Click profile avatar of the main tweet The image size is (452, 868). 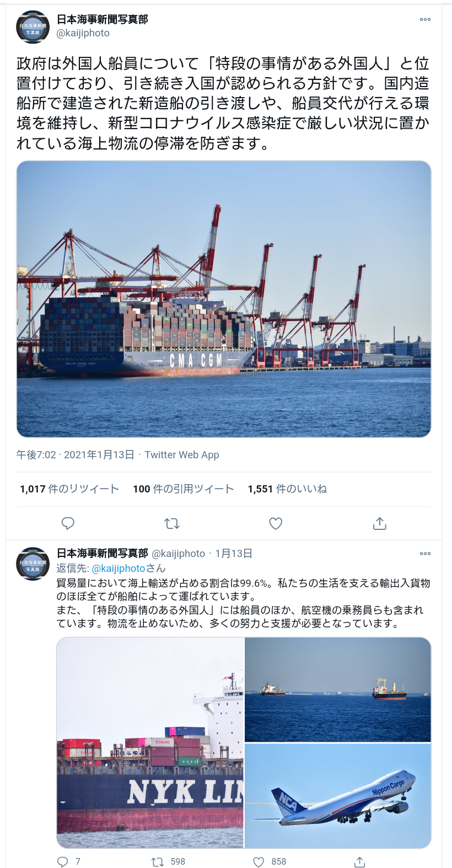(x=33, y=26)
